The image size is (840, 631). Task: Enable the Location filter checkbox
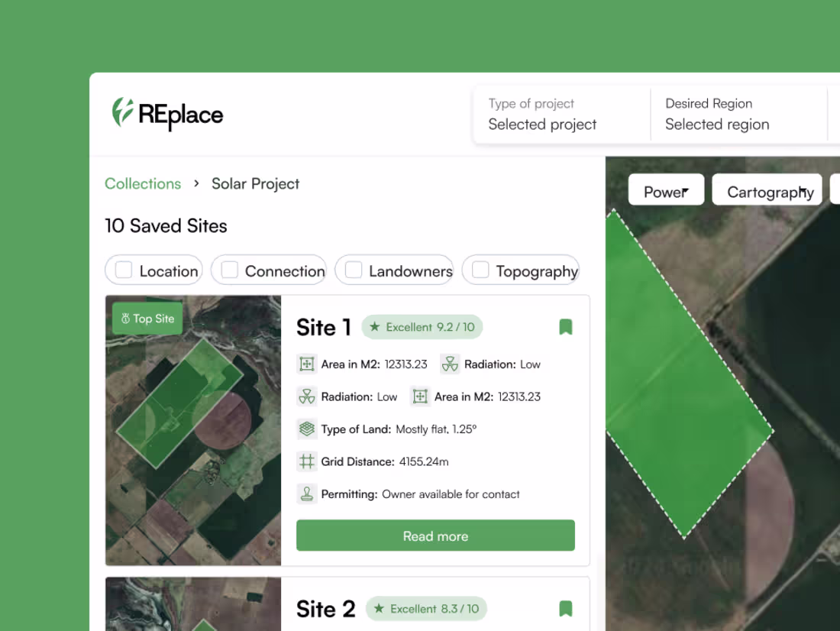pos(123,270)
